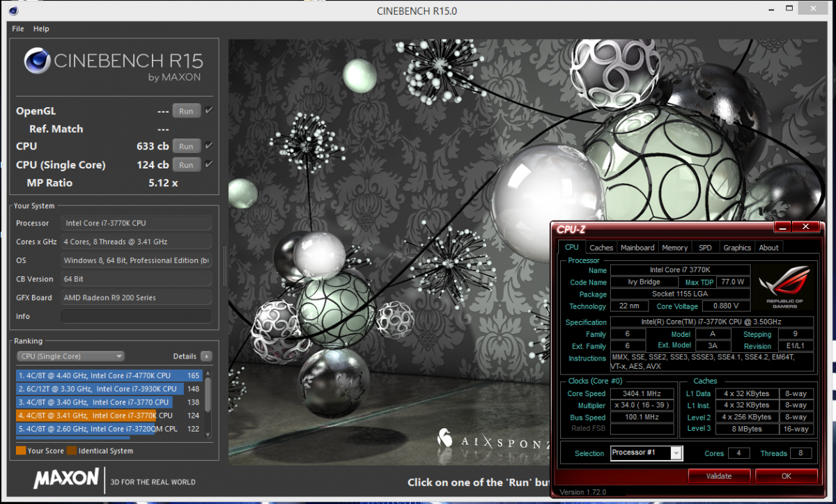Image resolution: width=836 pixels, height=504 pixels.
Task: Click OK in the CPU-Z window
Action: tap(786, 476)
